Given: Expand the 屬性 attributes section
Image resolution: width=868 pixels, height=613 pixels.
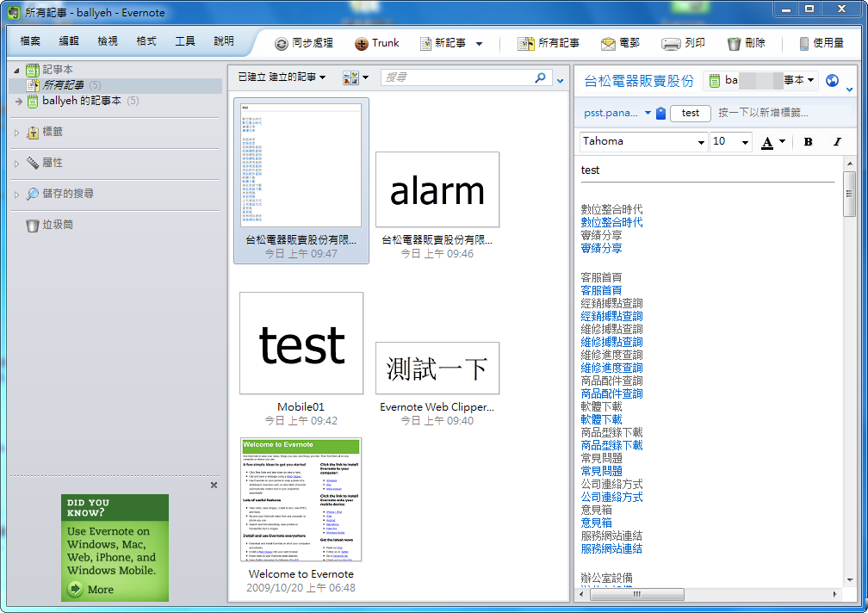Looking at the screenshot, I should click(x=16, y=164).
